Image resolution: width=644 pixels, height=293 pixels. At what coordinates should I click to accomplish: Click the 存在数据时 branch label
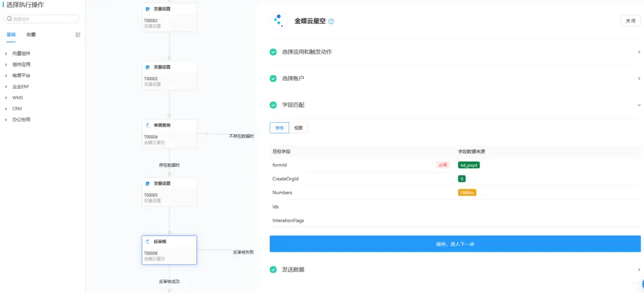click(x=170, y=165)
